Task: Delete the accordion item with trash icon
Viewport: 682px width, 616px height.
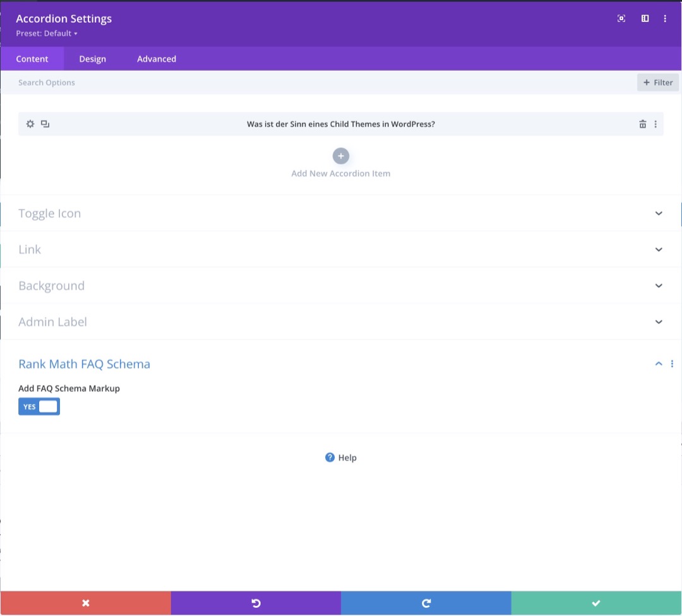Action: (642, 124)
